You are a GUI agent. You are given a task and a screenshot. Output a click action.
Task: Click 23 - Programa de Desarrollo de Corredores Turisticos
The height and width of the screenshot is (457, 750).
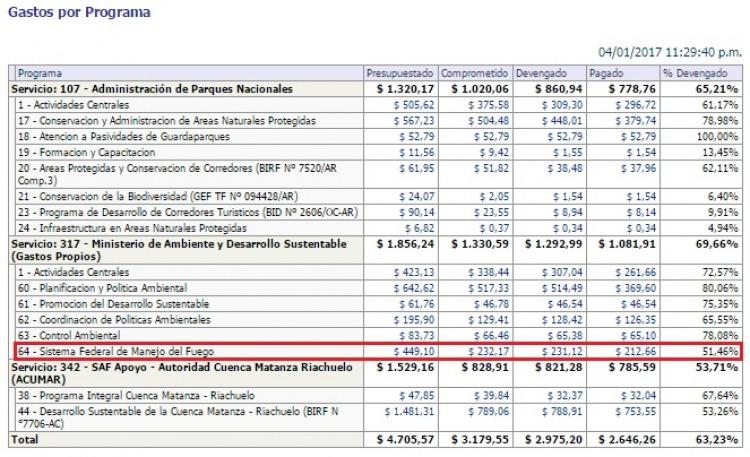pos(188,212)
